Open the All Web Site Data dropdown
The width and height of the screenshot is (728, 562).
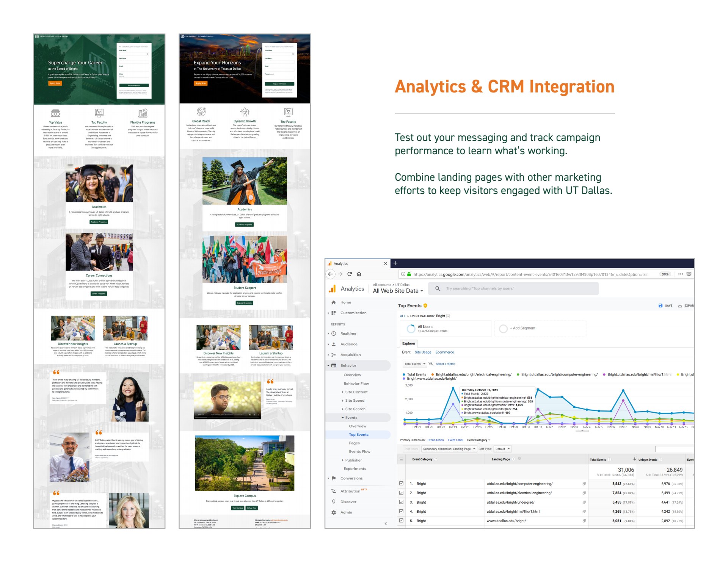[398, 291]
